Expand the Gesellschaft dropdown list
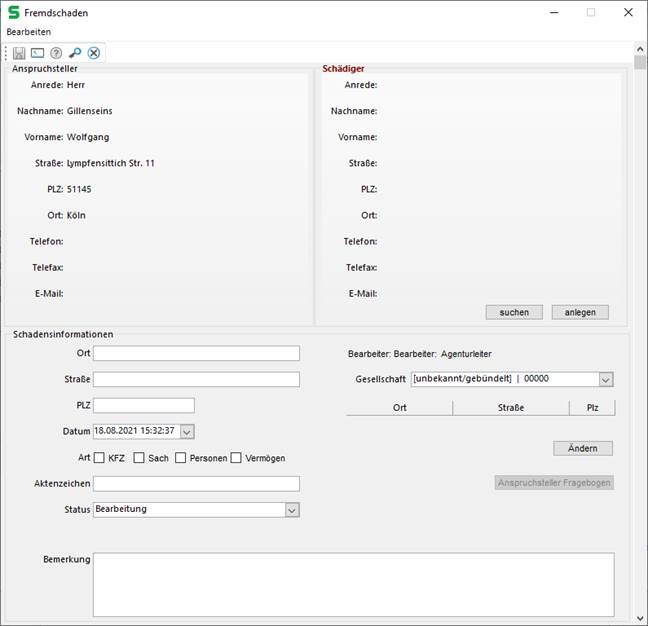Viewport: 648px width, 626px height. pyautogui.click(x=605, y=379)
